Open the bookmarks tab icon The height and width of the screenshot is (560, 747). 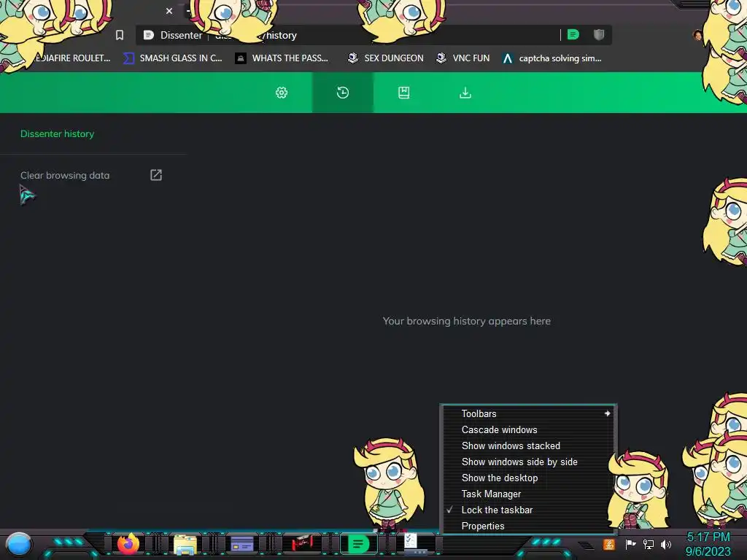point(404,93)
